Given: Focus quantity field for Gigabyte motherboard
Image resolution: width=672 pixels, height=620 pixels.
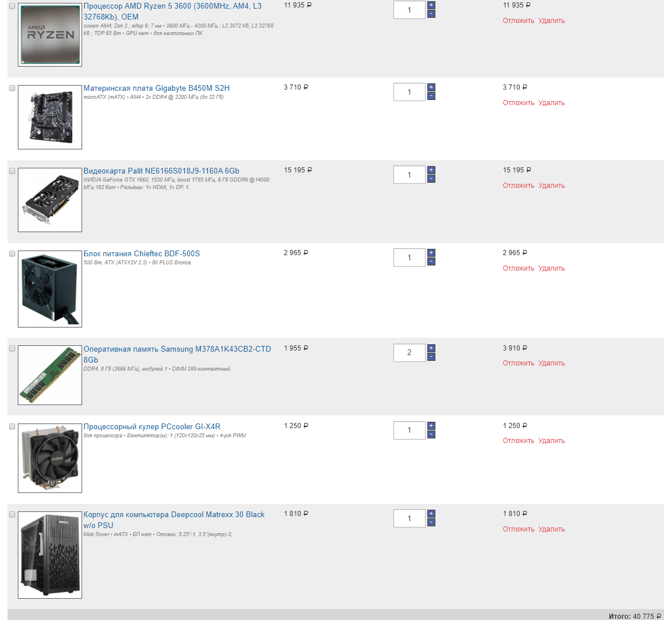Looking at the screenshot, I should pyautogui.click(x=410, y=92).
